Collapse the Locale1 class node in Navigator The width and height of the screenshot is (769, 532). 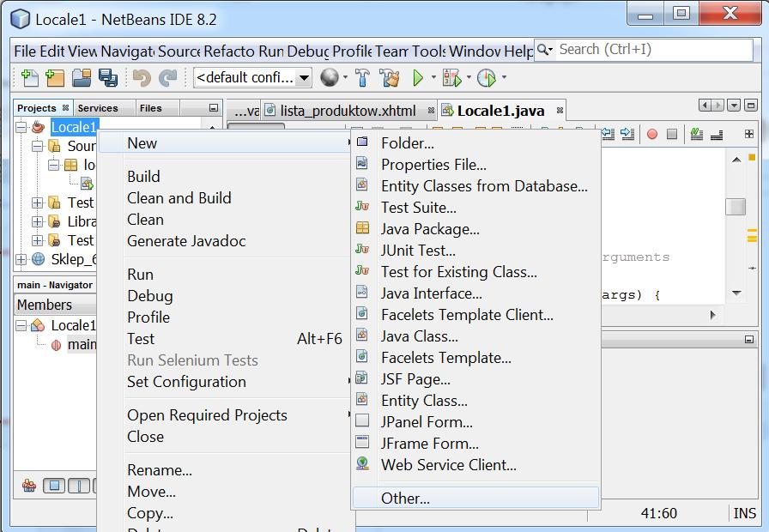[21, 325]
